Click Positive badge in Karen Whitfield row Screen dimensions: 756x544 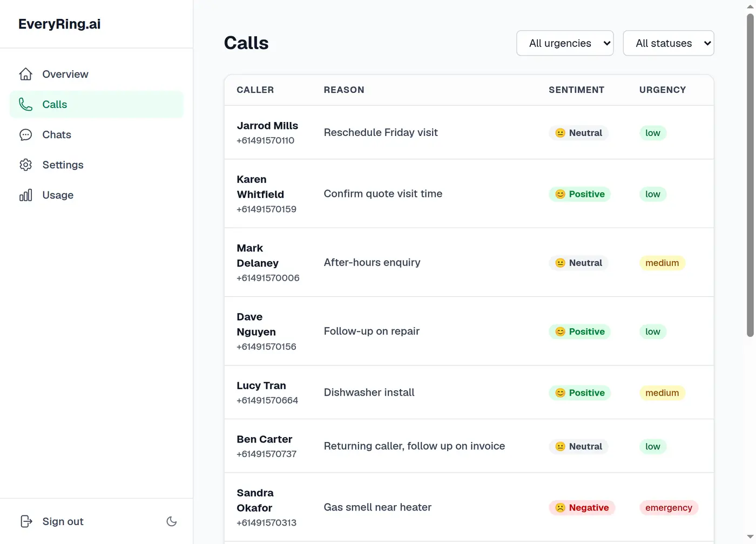coord(579,194)
